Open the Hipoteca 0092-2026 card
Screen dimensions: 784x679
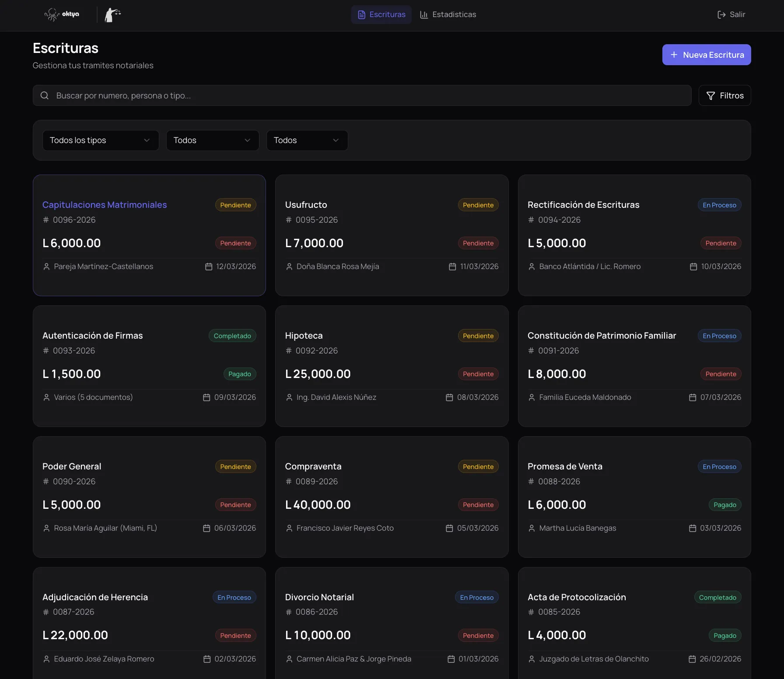click(x=392, y=366)
